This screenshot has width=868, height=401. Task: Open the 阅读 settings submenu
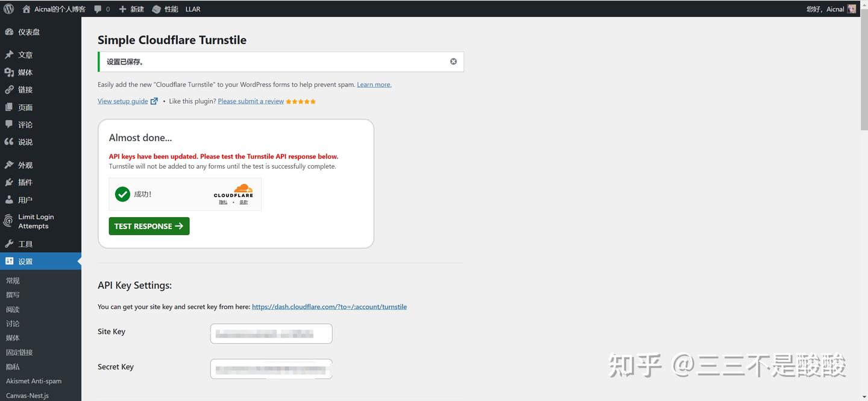pos(13,309)
